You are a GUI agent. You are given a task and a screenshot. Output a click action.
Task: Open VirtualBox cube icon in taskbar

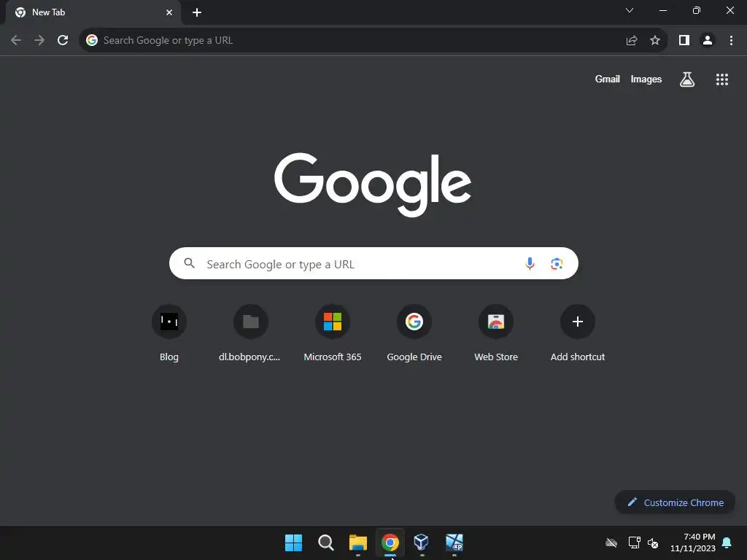[x=422, y=542]
